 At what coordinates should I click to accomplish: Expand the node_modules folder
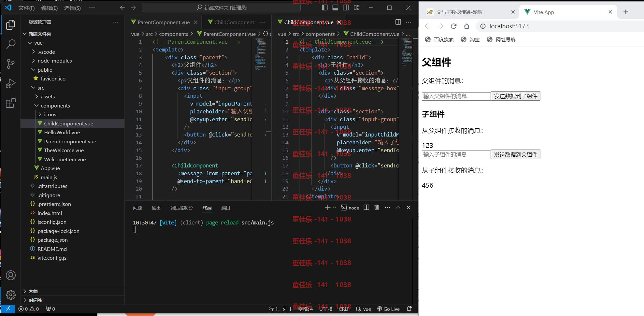coord(54,61)
